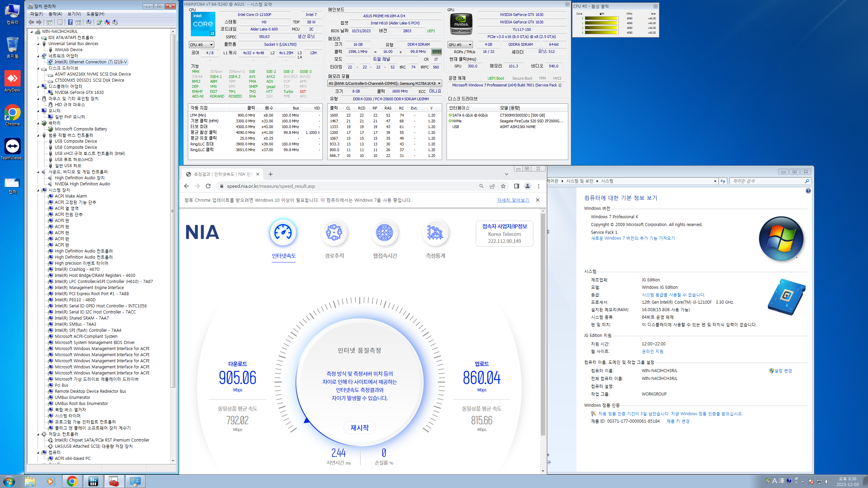Dismiss the Chrome update notice banner

(x=538, y=200)
